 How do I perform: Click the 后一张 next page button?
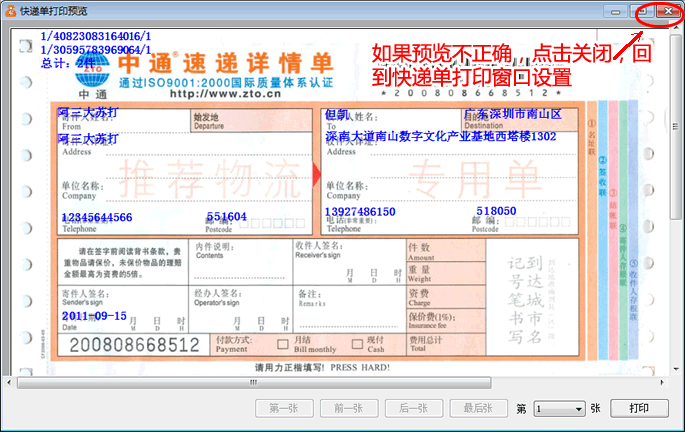(414, 408)
